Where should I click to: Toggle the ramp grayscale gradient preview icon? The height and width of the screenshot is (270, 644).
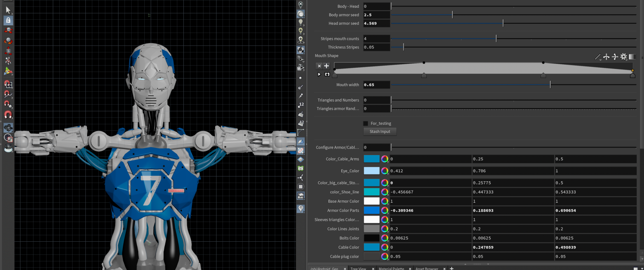point(632,57)
